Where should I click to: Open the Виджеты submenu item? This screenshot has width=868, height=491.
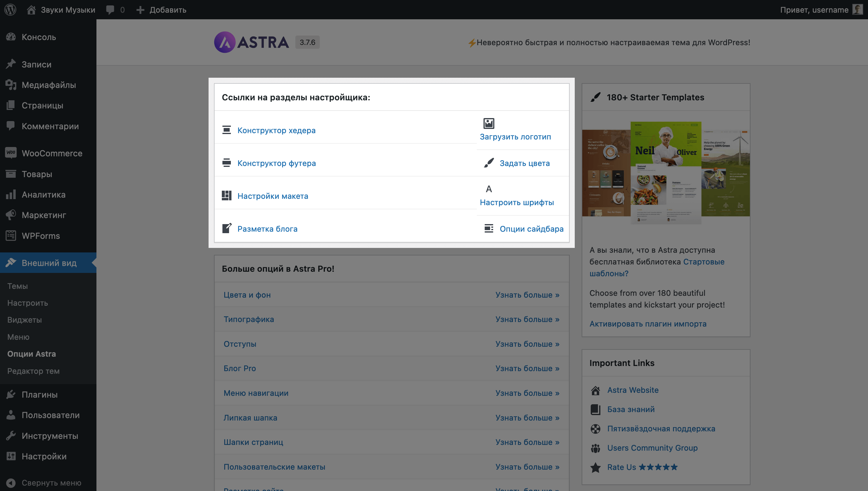click(x=25, y=320)
